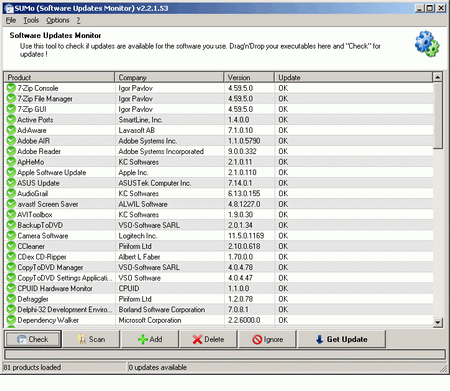Click company Microsoft Corporation
The height and width of the screenshot is (391, 450).
pos(150,320)
